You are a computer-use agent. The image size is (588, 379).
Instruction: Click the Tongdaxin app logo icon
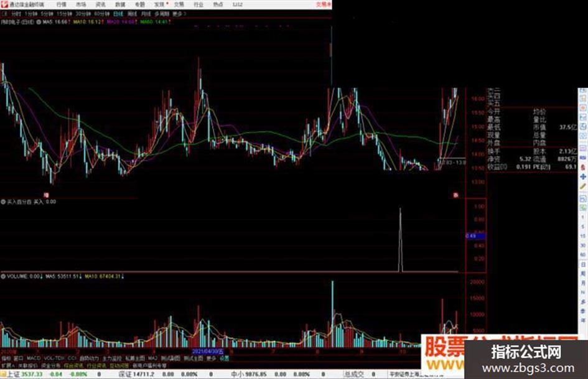click(4, 4)
